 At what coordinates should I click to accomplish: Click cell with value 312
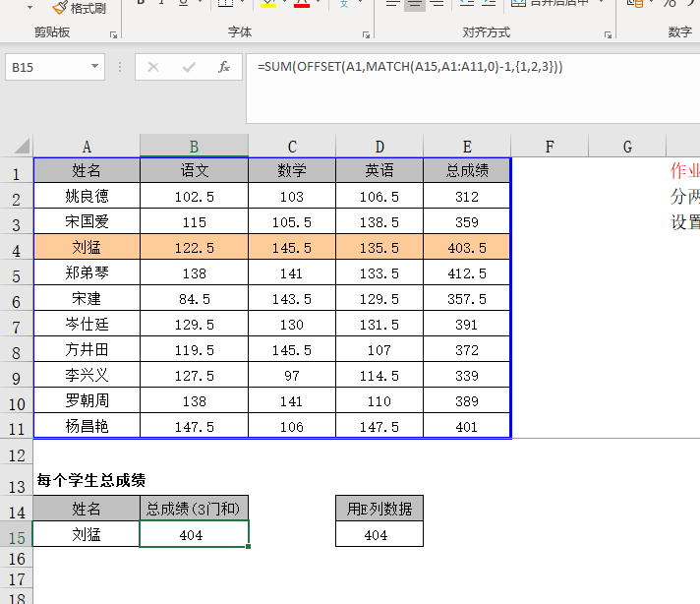tap(467, 197)
